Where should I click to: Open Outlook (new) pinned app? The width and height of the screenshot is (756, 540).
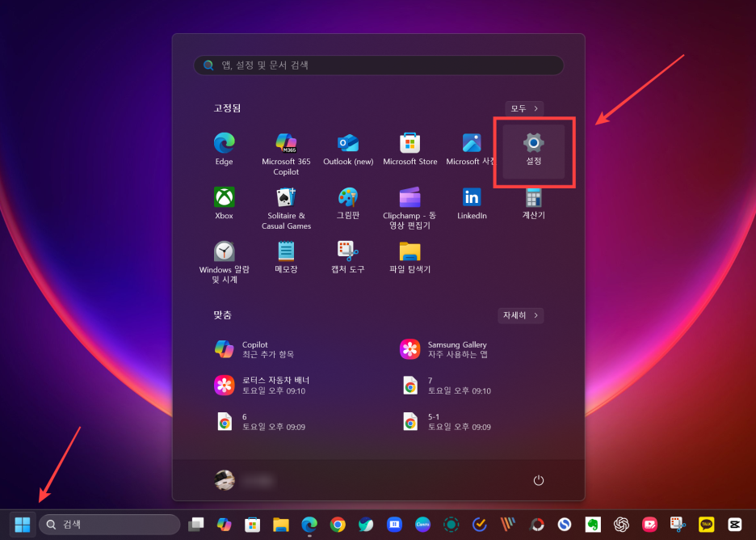pyautogui.click(x=348, y=149)
